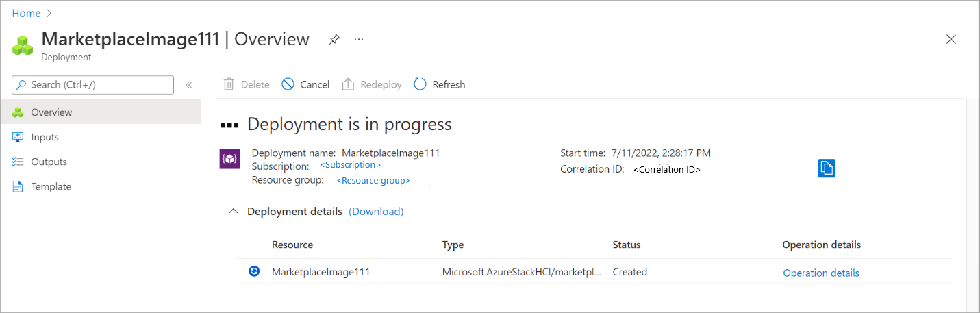980x313 pixels.
Task: Click the Home breadcrumb link
Action: pos(26,13)
